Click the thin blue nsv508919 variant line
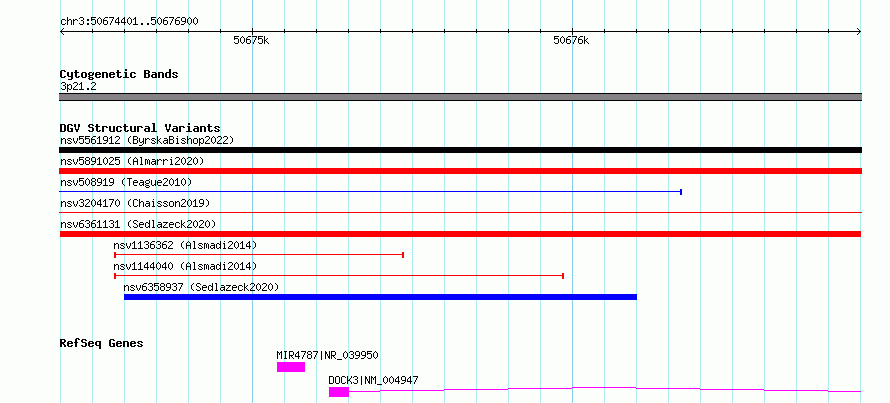 [370, 192]
